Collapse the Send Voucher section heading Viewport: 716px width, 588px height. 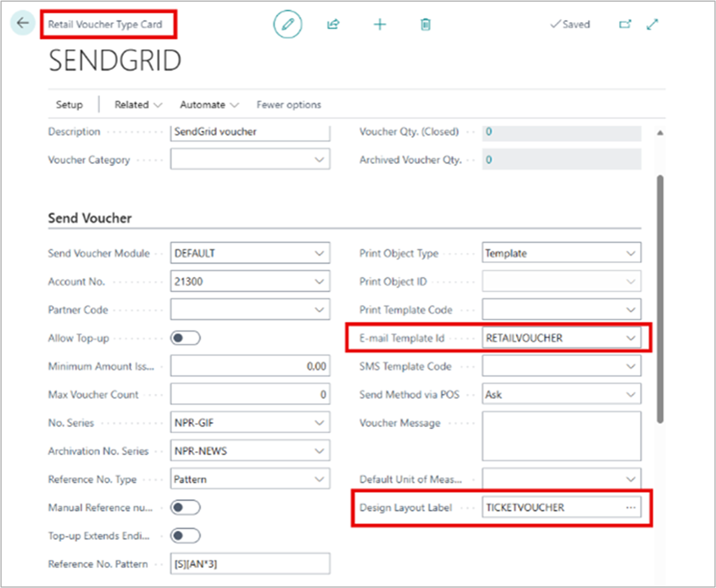[x=90, y=218]
